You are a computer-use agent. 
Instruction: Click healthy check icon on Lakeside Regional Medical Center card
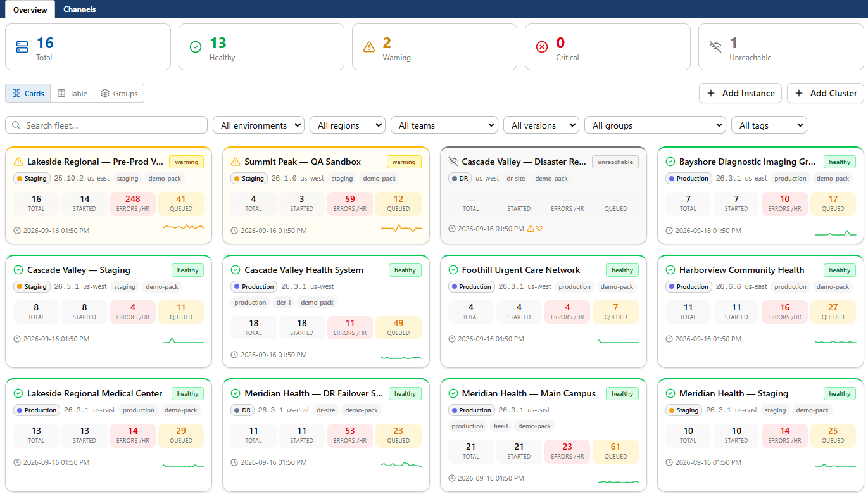coord(18,393)
